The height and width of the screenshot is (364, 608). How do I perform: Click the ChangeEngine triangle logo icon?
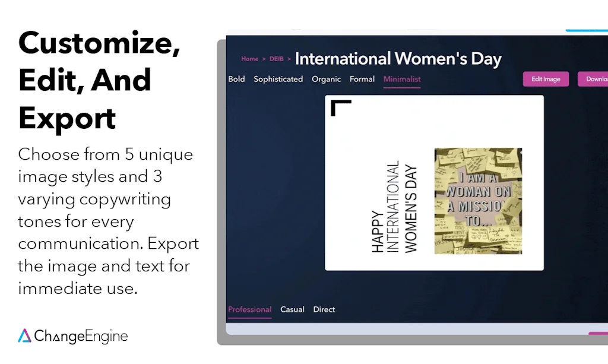[24, 336]
